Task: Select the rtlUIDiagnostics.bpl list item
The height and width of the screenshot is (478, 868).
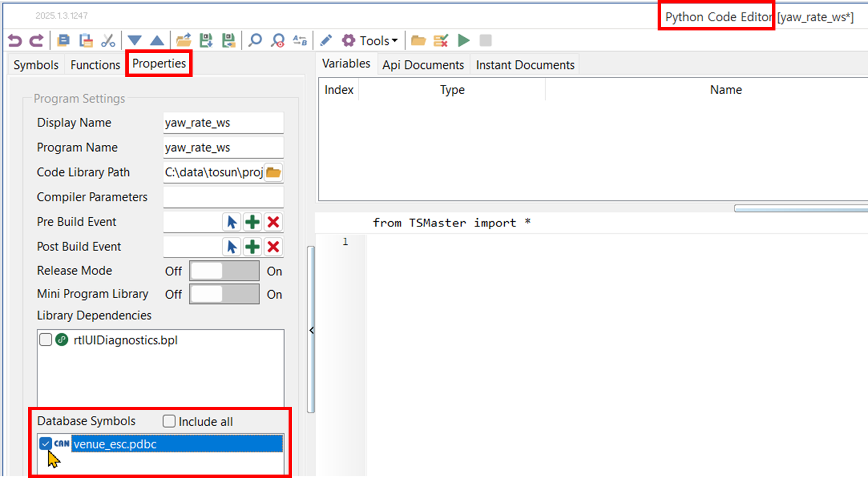Action: [x=125, y=340]
